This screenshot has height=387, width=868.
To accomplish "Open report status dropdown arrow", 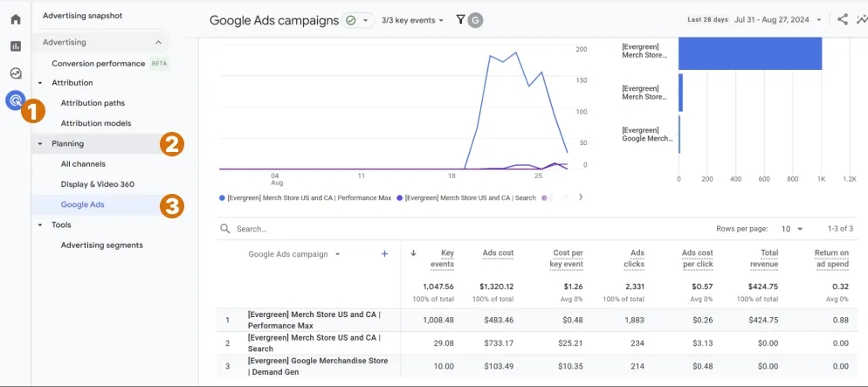I will pyautogui.click(x=365, y=20).
